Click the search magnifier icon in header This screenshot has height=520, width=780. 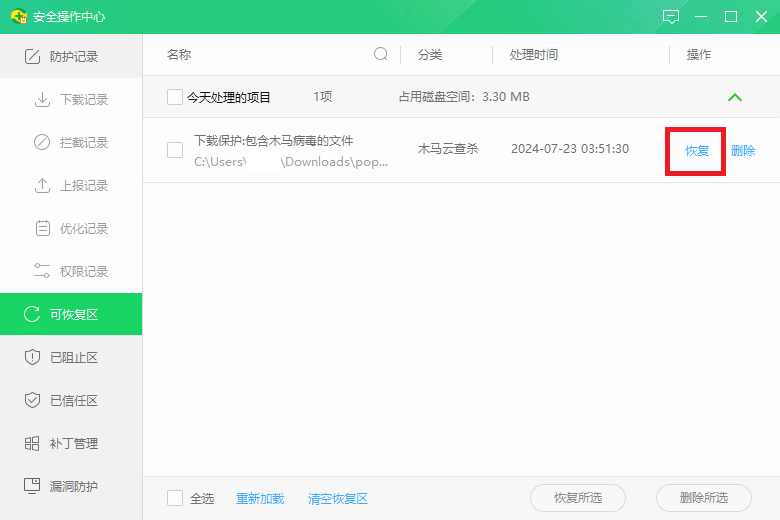[x=381, y=54]
